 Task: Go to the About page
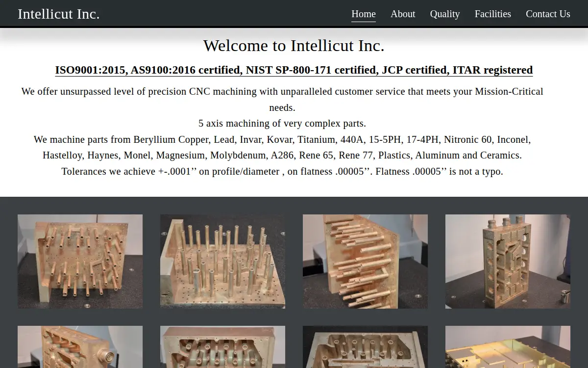(403, 14)
